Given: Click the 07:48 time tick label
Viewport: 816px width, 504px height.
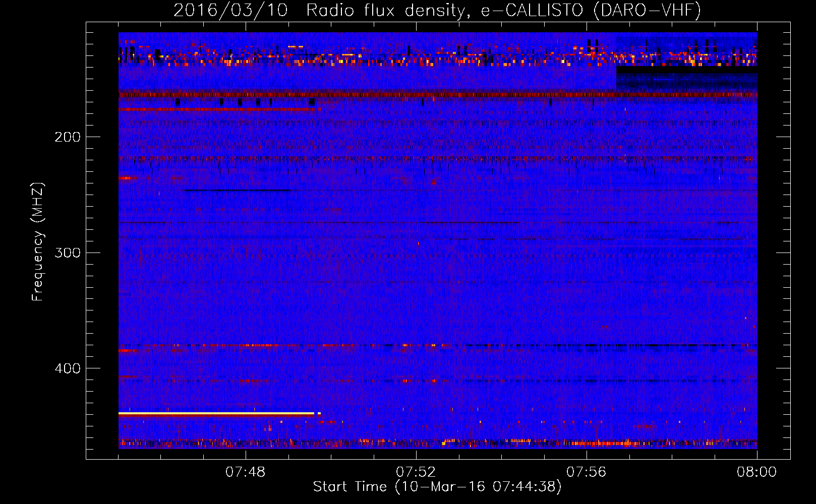Looking at the screenshot, I should pyautogui.click(x=246, y=472).
